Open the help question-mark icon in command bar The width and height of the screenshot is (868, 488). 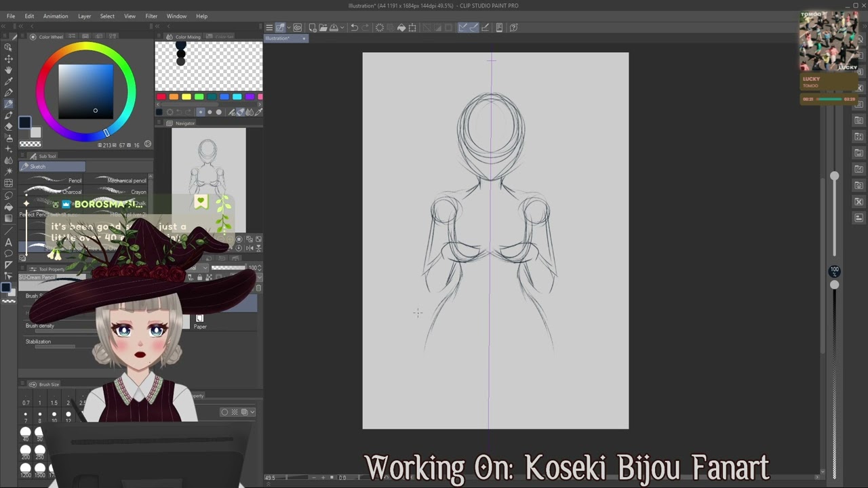click(513, 28)
